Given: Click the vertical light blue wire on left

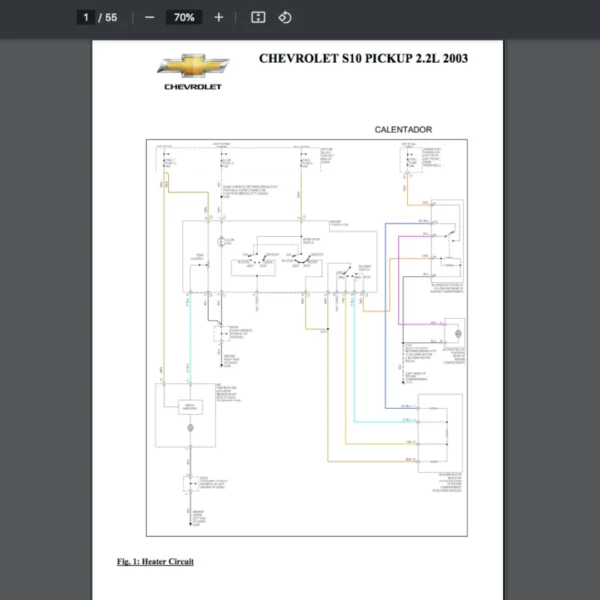Looking at the screenshot, I should click(x=189, y=340).
